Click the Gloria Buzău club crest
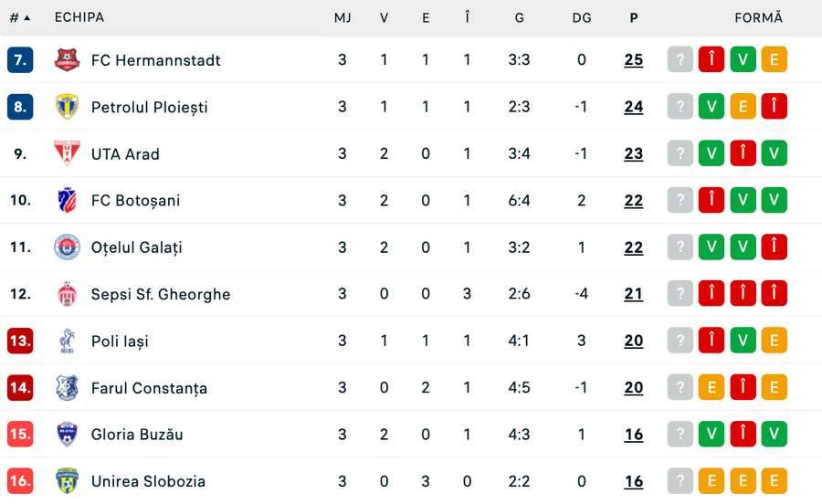Image resolution: width=822 pixels, height=504 pixels. (67, 435)
